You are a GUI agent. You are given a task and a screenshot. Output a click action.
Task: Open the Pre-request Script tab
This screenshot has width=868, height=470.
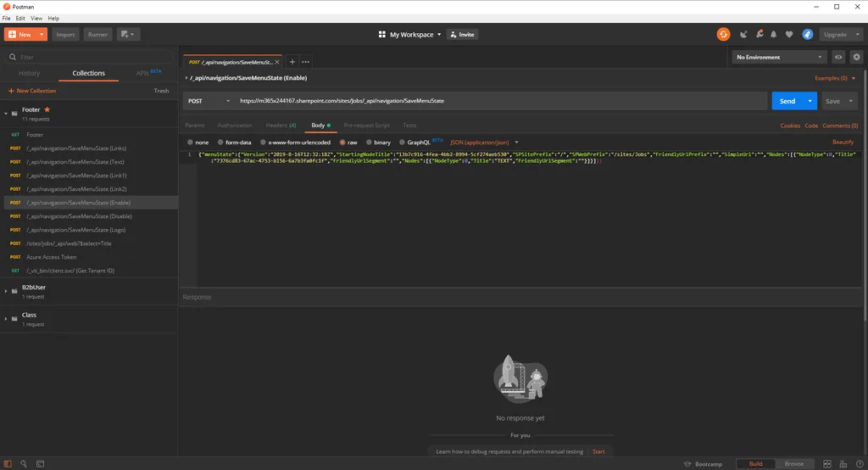[366, 126]
